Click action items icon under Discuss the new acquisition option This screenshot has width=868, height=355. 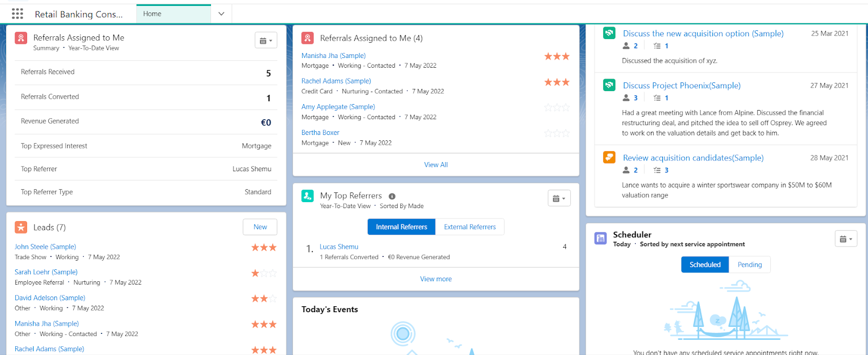[x=657, y=46]
